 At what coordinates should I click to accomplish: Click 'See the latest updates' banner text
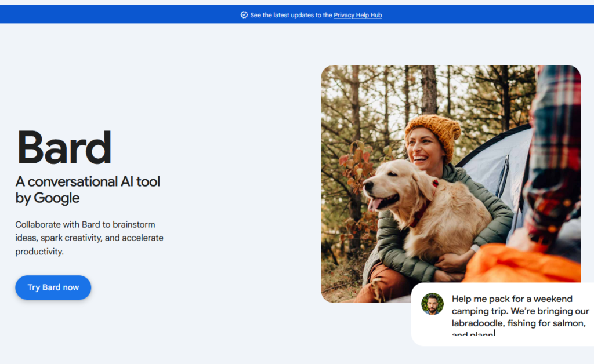(291, 15)
